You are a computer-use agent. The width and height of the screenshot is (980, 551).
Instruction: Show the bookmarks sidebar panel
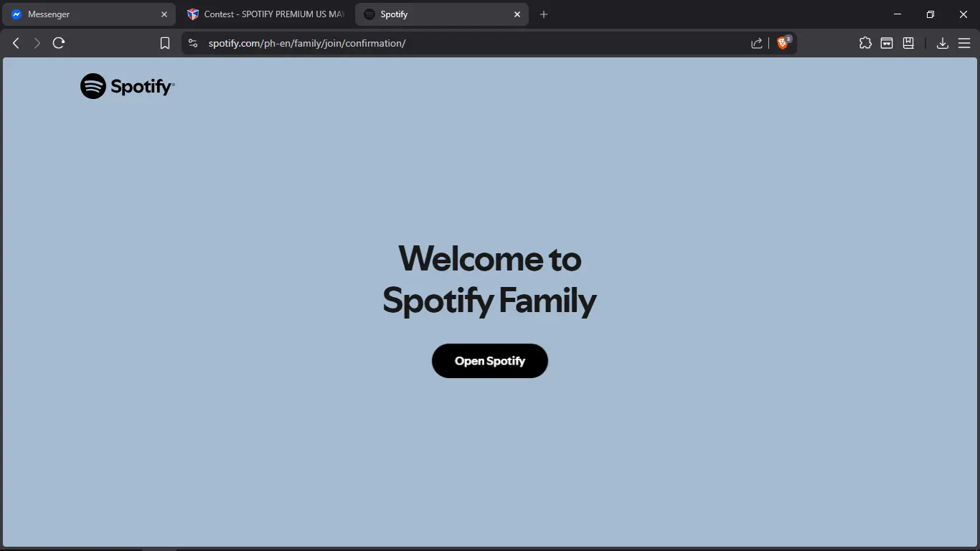tap(908, 43)
